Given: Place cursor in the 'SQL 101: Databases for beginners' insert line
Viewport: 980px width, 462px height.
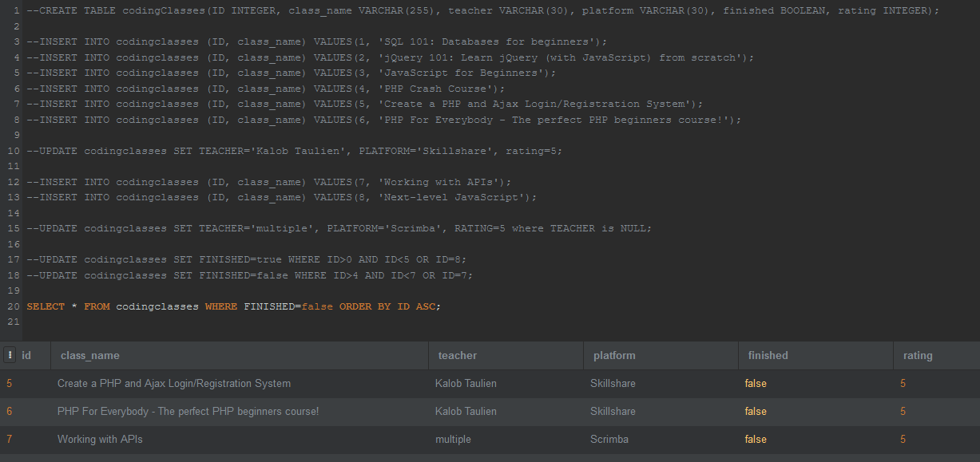Looking at the screenshot, I should [x=317, y=41].
